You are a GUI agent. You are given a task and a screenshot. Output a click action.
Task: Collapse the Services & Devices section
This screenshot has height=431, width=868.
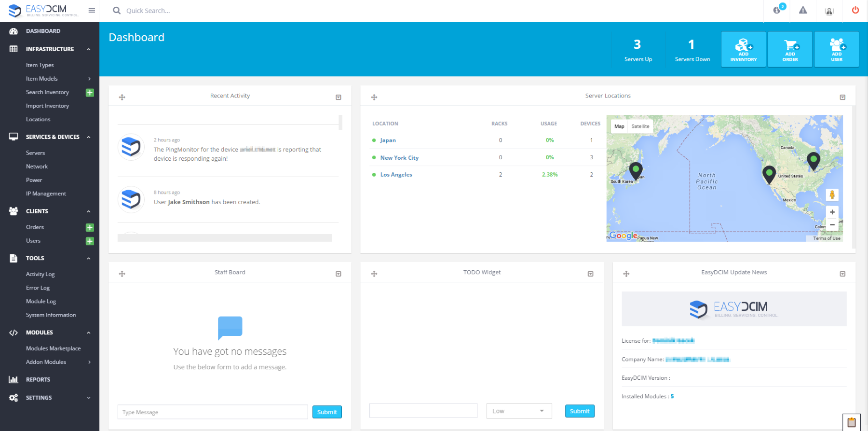[x=89, y=137]
